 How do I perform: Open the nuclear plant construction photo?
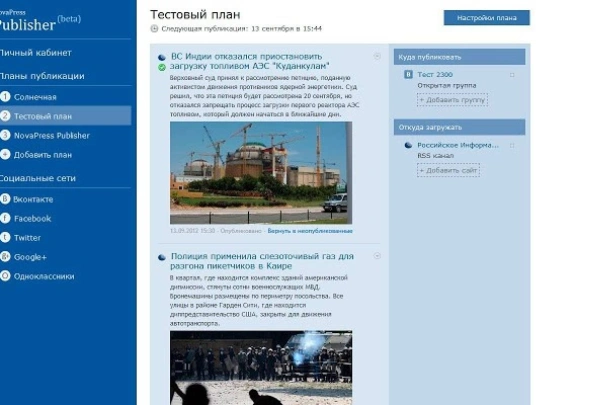coord(261,173)
